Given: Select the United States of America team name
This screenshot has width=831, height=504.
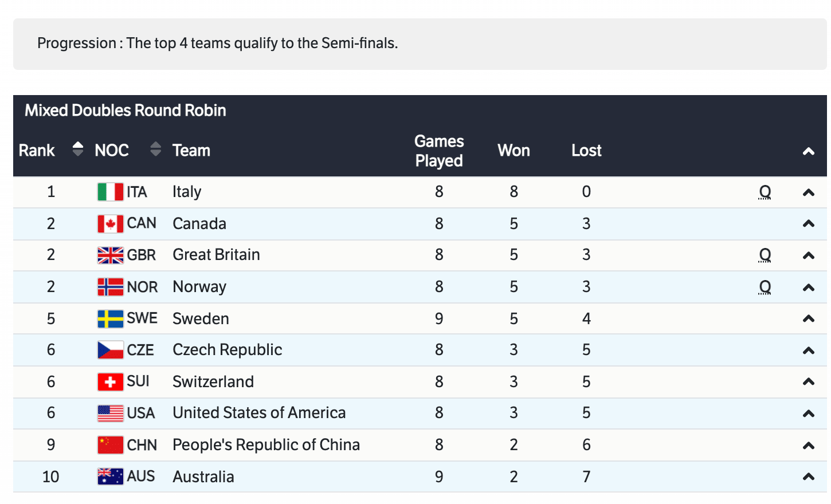Looking at the screenshot, I should [259, 413].
